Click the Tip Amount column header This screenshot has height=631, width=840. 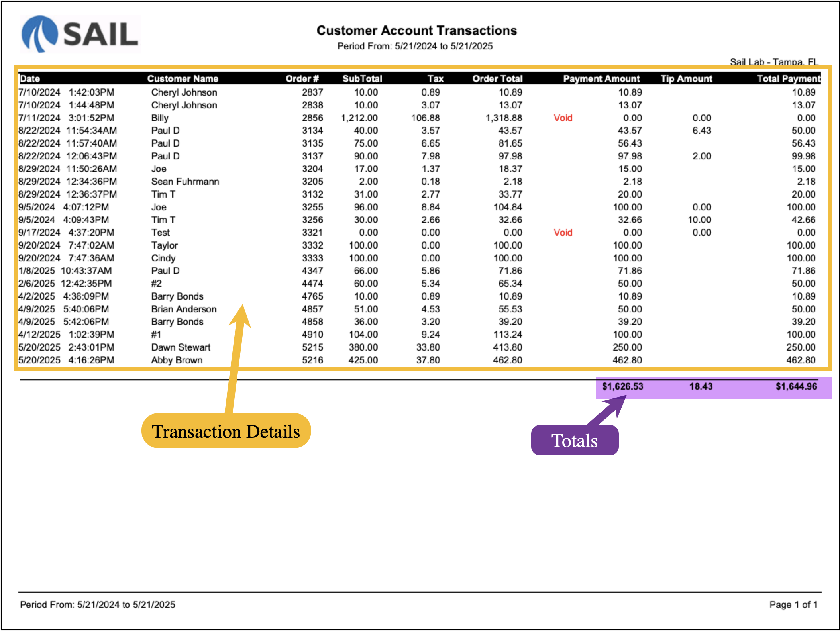(686, 79)
